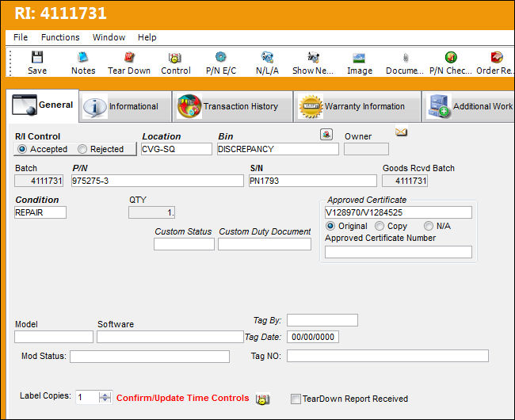Image resolution: width=515 pixels, height=420 pixels.
Task: Select the Accepted radio button
Action: click(x=22, y=149)
